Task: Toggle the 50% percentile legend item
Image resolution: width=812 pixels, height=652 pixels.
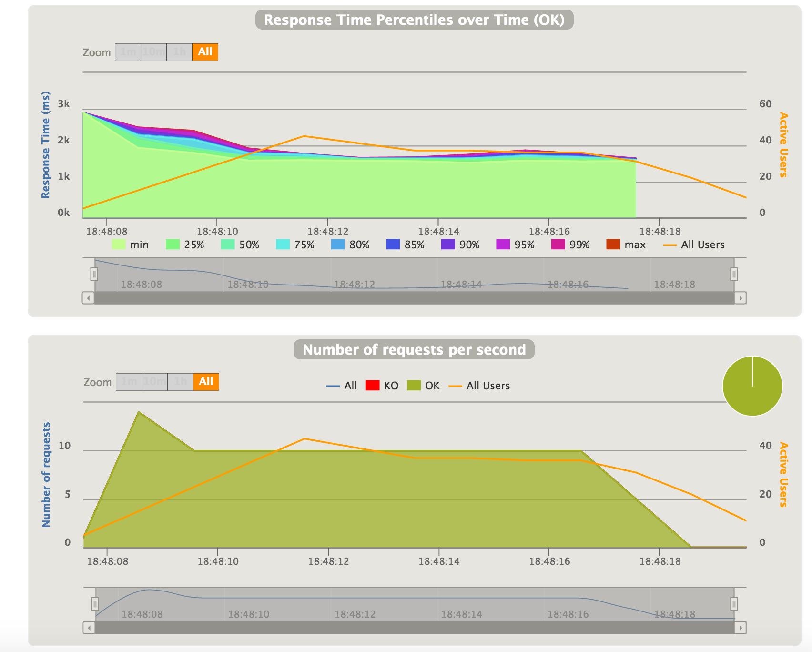Action: (240, 244)
